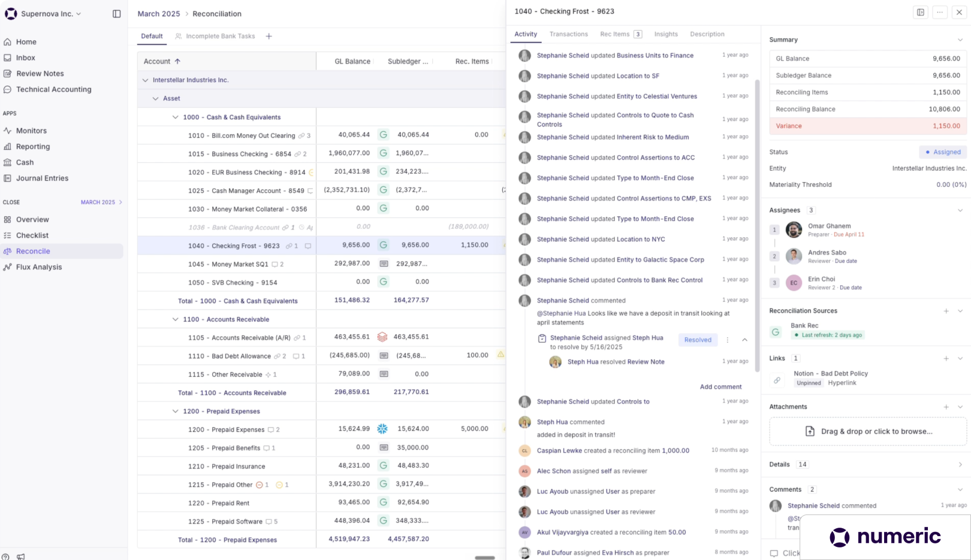This screenshot has width=971, height=560.
Task: Add a new view with the plus icon
Action: point(269,37)
